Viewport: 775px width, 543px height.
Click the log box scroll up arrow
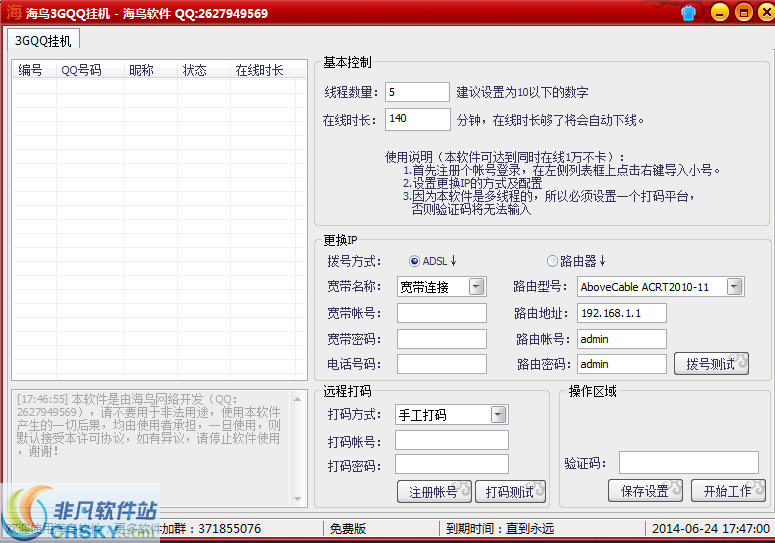coord(298,399)
